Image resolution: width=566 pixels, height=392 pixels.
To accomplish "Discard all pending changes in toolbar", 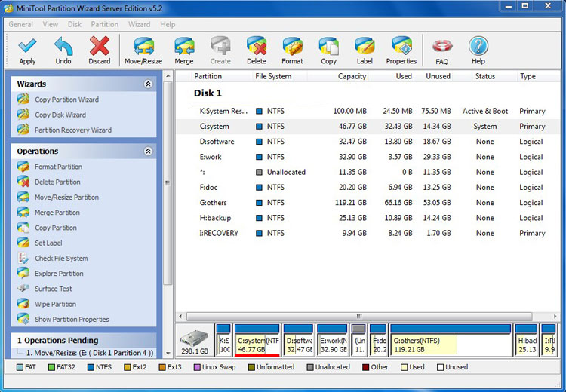I will coord(100,51).
